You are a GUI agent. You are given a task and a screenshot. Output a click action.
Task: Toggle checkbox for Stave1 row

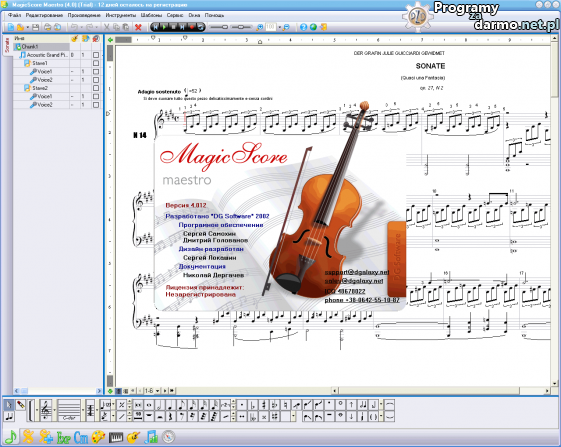click(96, 63)
